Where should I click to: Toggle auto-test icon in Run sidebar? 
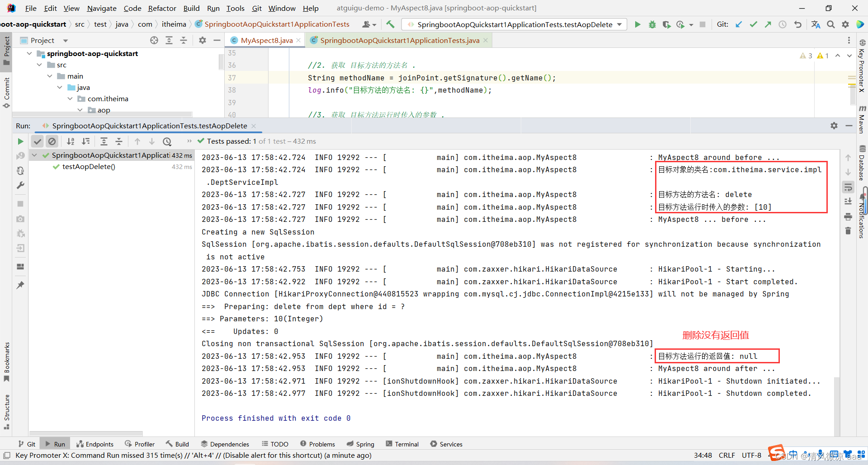[20, 171]
